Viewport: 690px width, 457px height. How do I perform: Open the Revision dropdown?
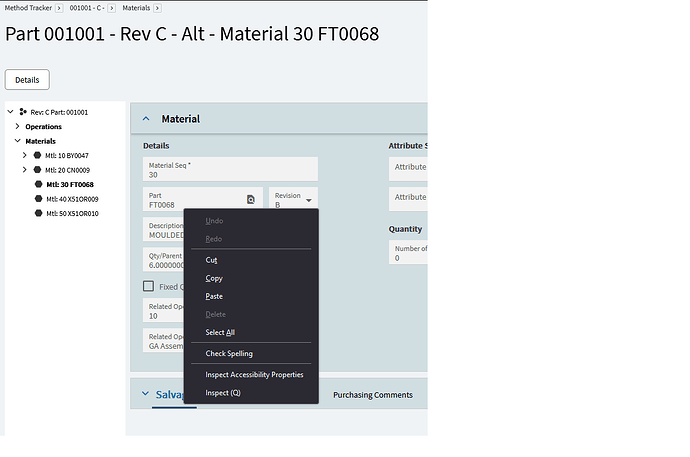coord(309,200)
